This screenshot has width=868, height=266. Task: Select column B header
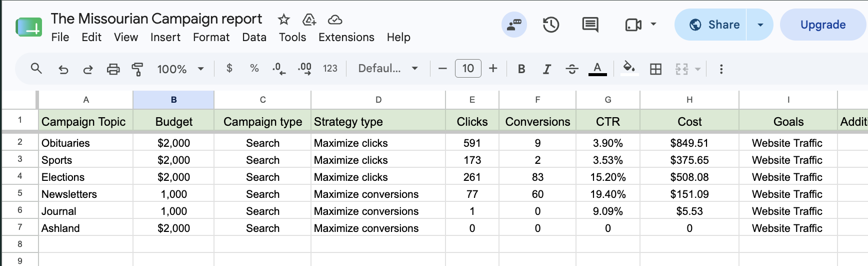coord(173,100)
